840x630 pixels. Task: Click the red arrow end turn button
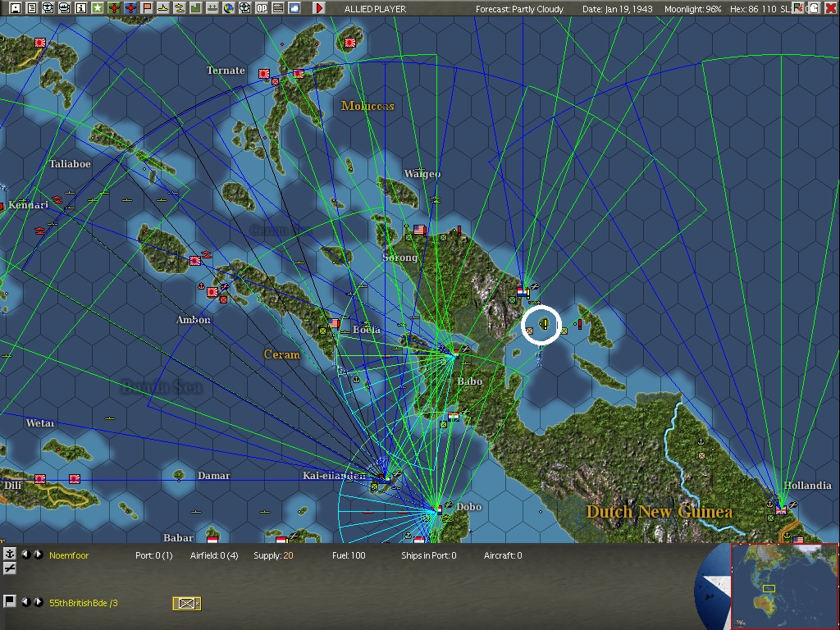coord(319,8)
